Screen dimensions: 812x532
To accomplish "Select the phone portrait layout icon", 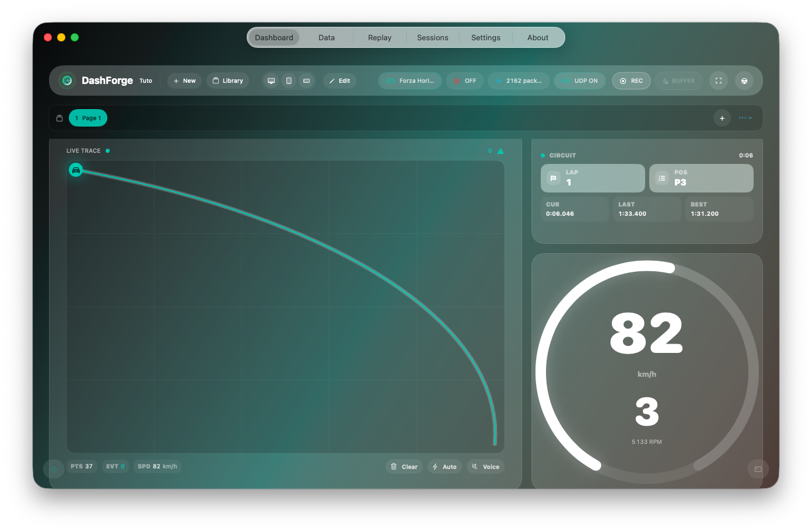I will tap(289, 80).
